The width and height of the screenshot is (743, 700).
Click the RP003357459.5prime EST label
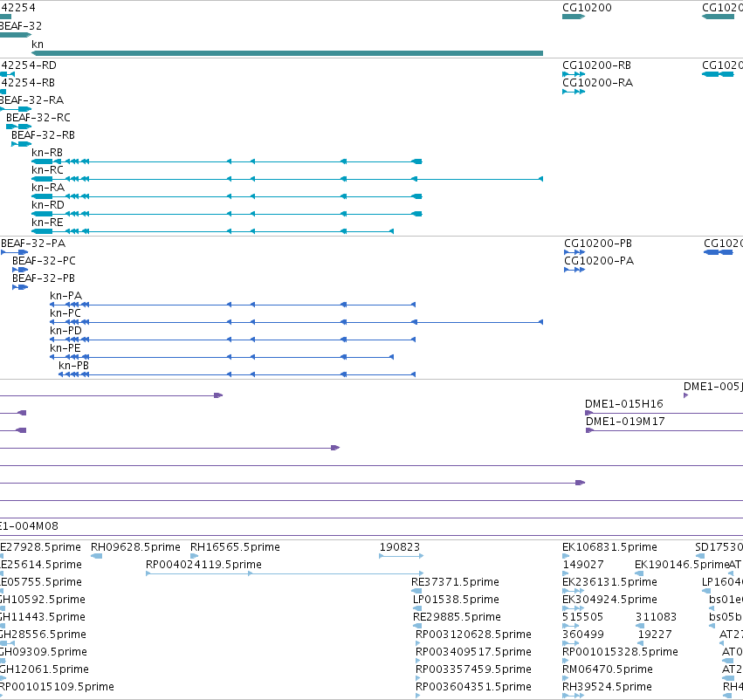(x=473, y=669)
